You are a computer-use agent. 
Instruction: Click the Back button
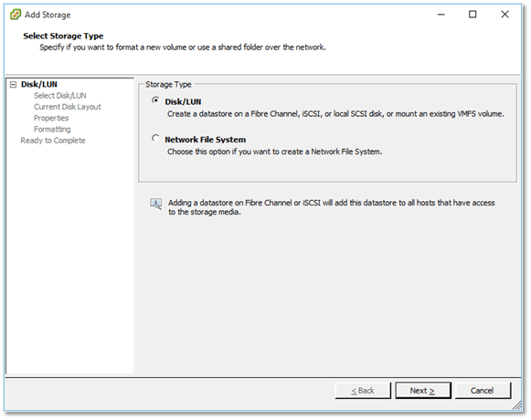(363, 391)
